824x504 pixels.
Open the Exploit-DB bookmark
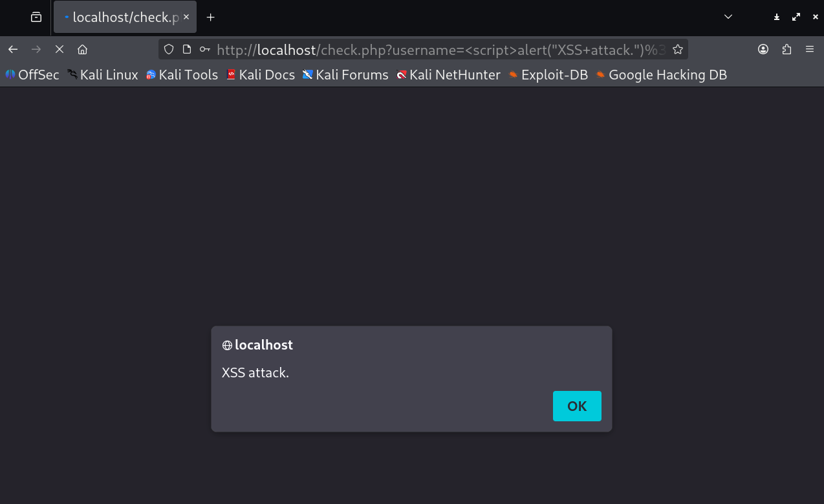(548, 75)
